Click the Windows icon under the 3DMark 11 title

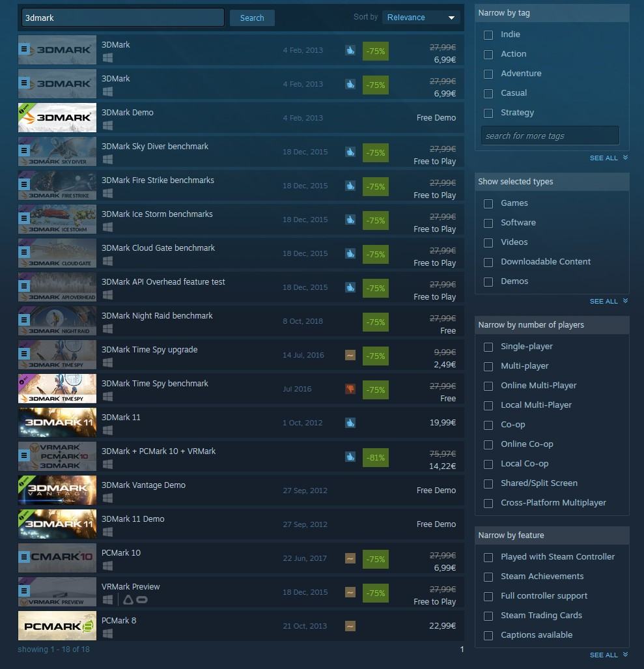click(x=108, y=430)
